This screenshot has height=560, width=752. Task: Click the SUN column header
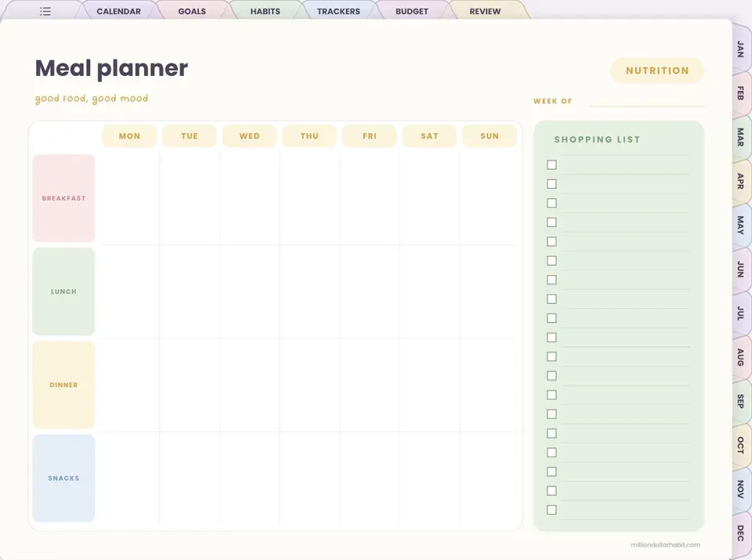[x=490, y=136]
